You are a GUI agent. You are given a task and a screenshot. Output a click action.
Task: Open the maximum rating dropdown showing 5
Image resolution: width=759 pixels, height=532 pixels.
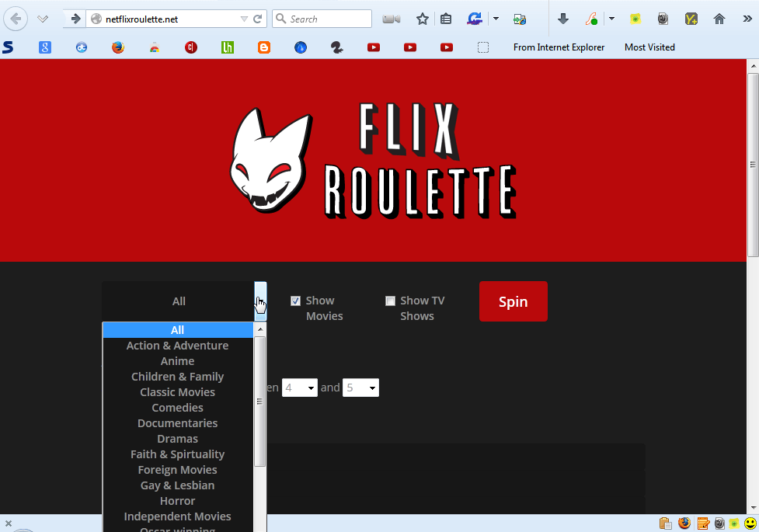[360, 388]
